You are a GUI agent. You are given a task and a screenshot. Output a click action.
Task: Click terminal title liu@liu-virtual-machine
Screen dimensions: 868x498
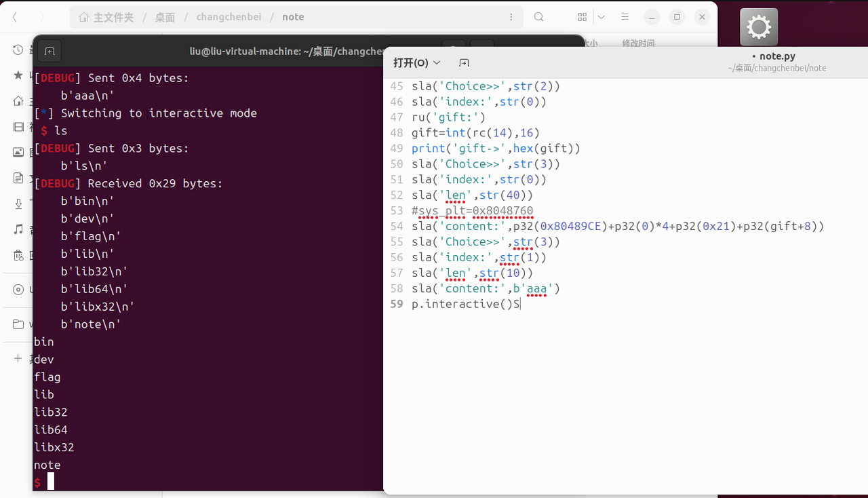[x=285, y=51]
